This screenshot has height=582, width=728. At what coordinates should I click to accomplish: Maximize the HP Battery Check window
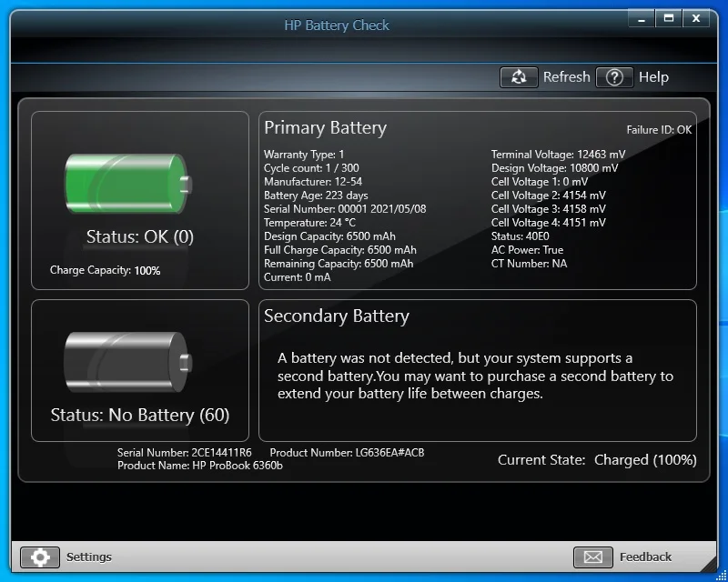669,19
